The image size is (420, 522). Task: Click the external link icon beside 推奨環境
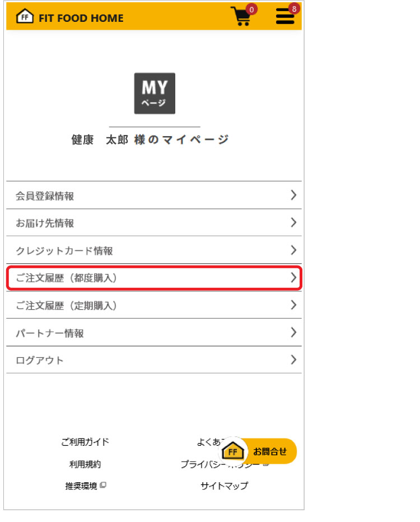point(103,485)
